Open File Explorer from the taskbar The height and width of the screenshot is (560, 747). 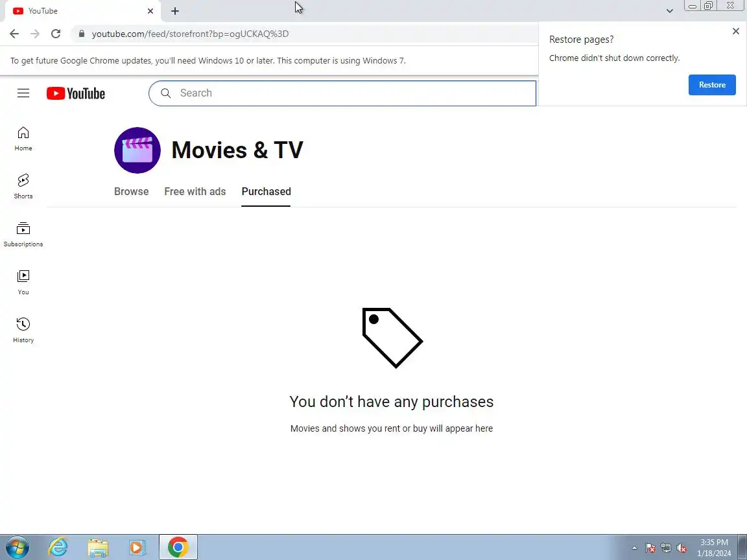(x=98, y=548)
